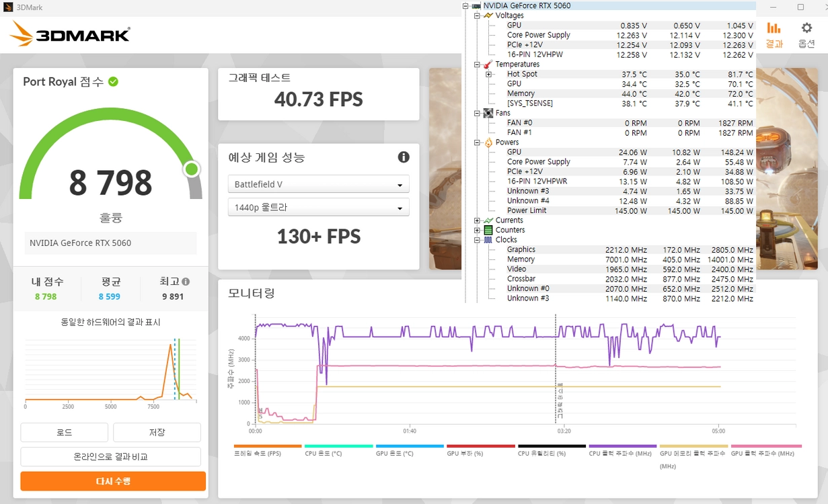Click the score gauge knob
The image size is (828, 504).
point(192,169)
